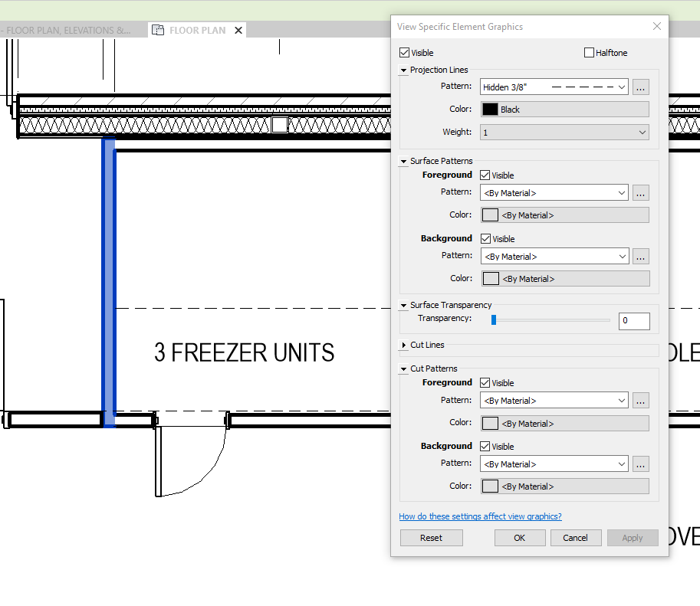Open the Surface Foreground pattern browser ellipsis
The width and height of the screenshot is (700, 606).
tap(640, 192)
